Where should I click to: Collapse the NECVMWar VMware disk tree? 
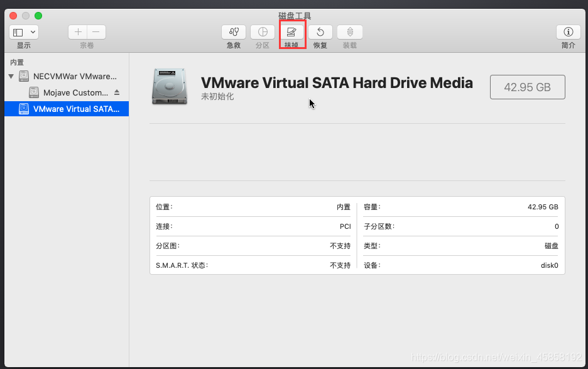click(11, 76)
